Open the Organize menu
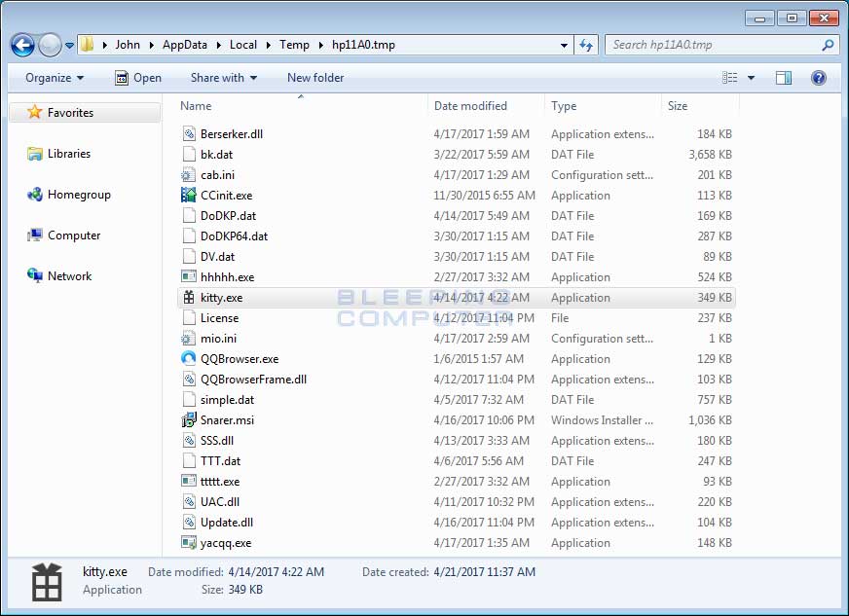Screen dimensions: 849x616 [55, 78]
